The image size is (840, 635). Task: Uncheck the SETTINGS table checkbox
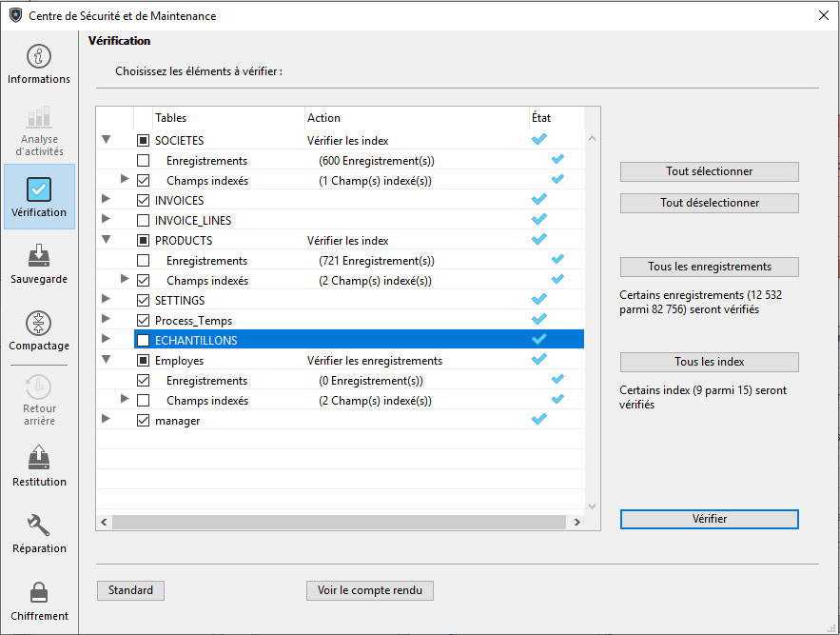pyautogui.click(x=143, y=301)
